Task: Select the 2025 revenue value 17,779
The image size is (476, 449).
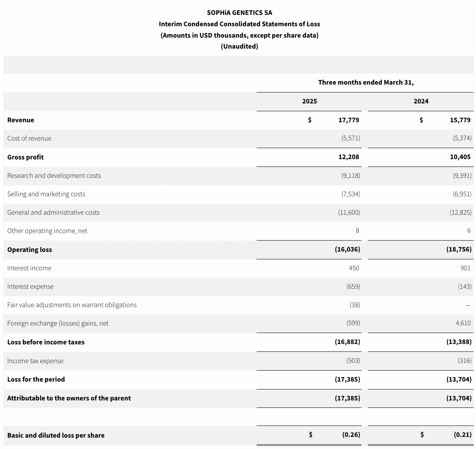Action: pos(348,120)
